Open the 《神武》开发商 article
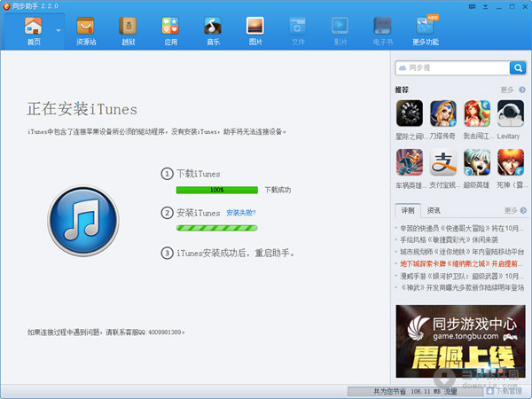532x399 pixels. click(462, 287)
